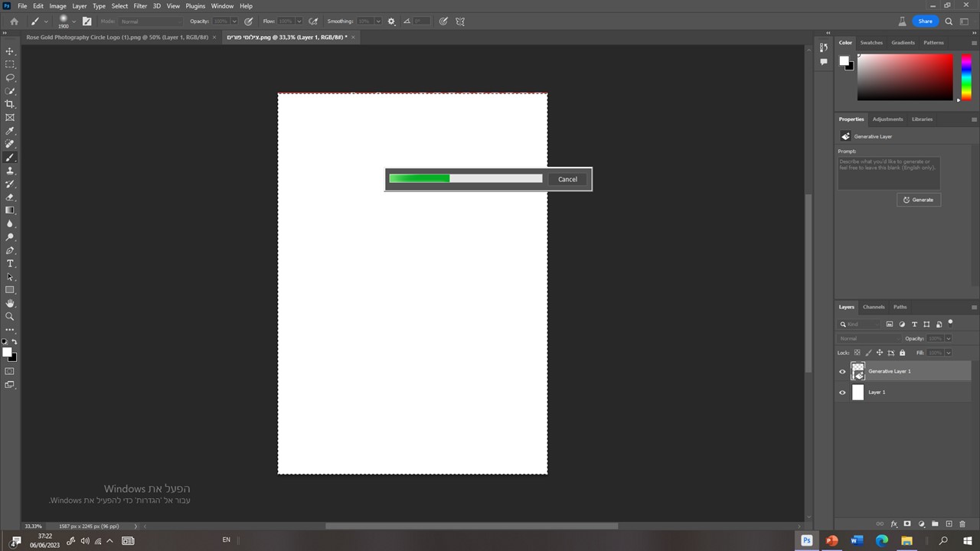Switch to the Gradients tab
Screen dimensions: 980x551
coord(903,43)
